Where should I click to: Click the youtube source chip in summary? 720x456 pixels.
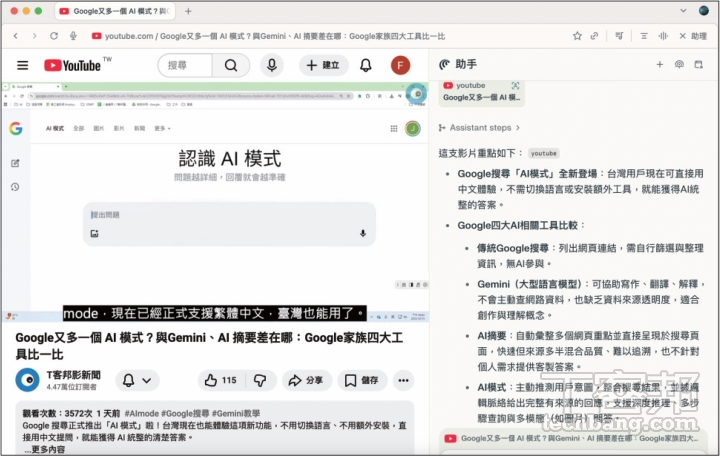pyautogui.click(x=544, y=153)
